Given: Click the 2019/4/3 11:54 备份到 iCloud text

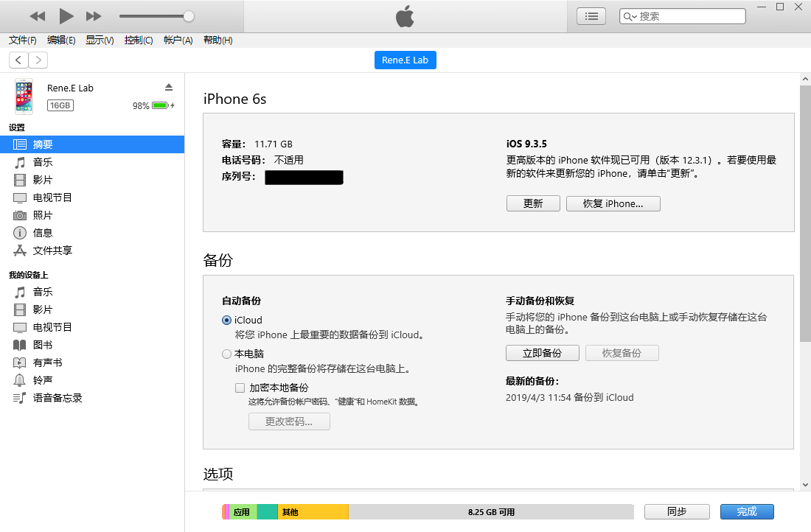Looking at the screenshot, I should pyautogui.click(x=569, y=398).
